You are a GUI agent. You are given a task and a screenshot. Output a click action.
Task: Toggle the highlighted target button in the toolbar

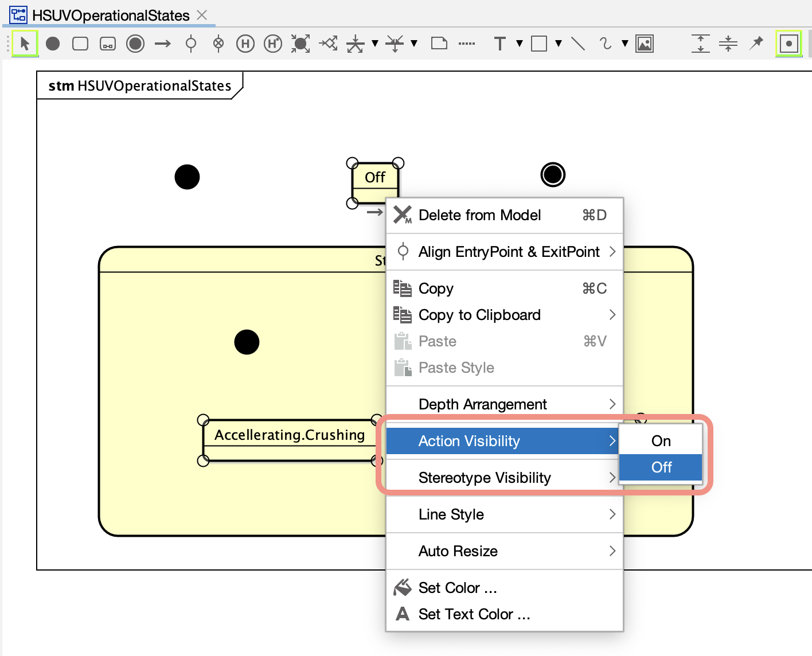coord(788,44)
